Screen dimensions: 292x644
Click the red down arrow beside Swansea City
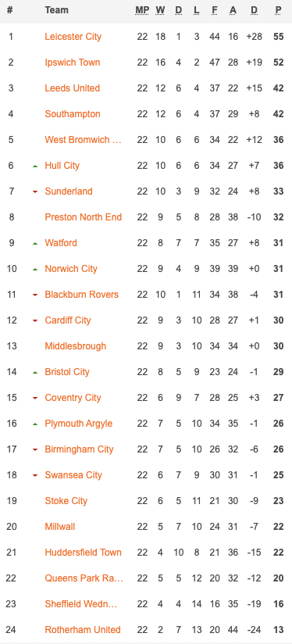(35, 476)
